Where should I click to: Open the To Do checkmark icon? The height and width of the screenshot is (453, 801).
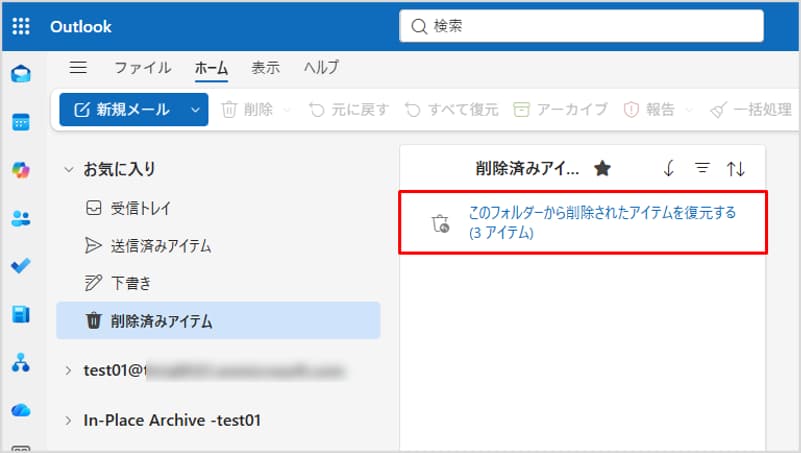[x=21, y=266]
